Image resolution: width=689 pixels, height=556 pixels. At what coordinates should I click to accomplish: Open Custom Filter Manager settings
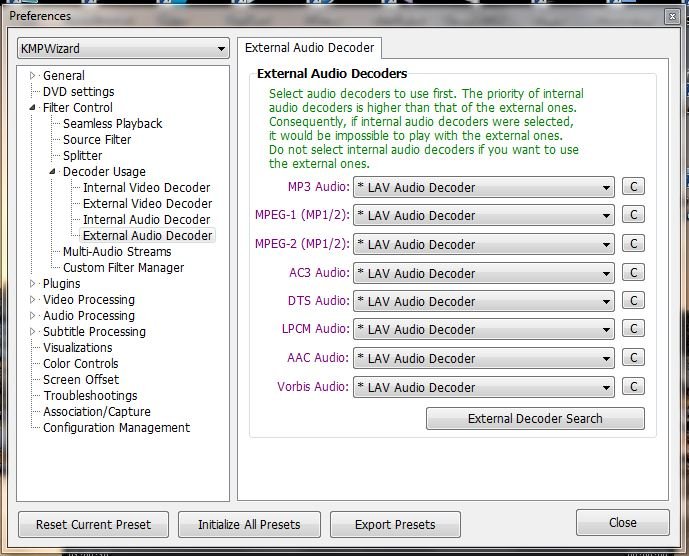click(x=123, y=267)
